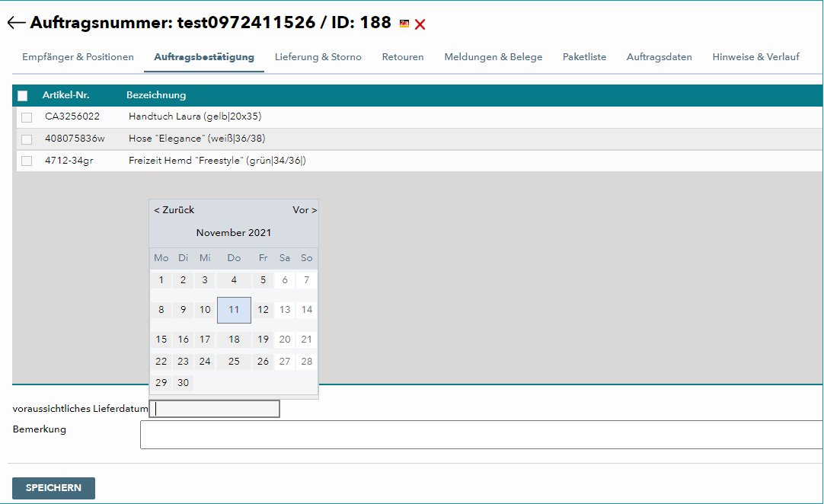Choose day 25 in the calendar
This screenshot has width=824, height=504.
point(234,361)
